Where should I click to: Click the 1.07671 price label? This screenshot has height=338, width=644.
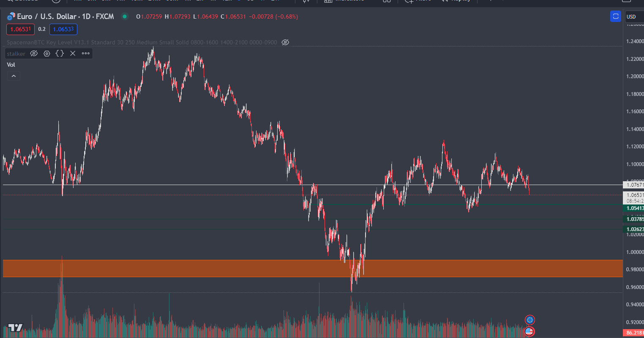[633, 185]
